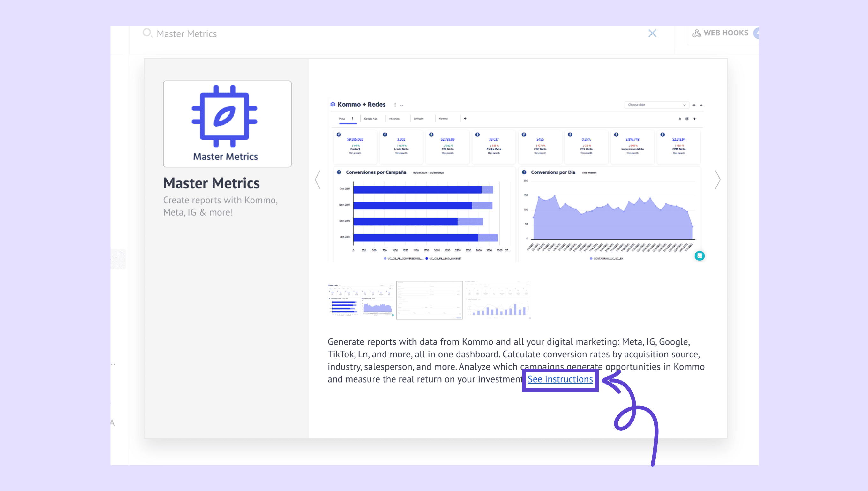
Task: Clear the search with the X icon
Action: (x=652, y=33)
